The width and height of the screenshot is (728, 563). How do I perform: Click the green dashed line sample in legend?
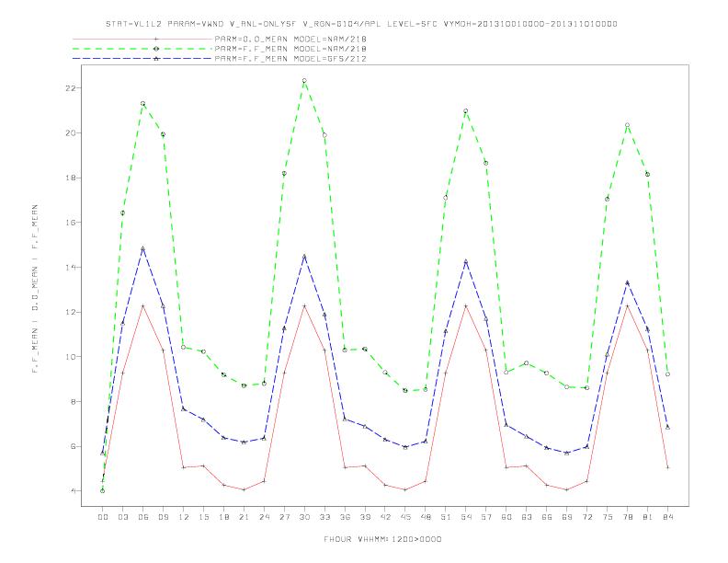click(x=142, y=49)
